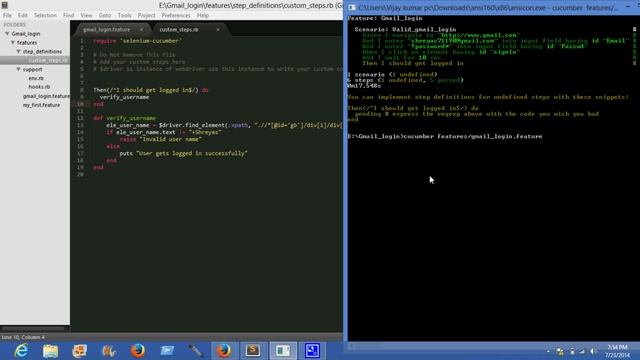Open the network signal tray icon
This screenshot has height=360, width=640.
(x=582, y=351)
